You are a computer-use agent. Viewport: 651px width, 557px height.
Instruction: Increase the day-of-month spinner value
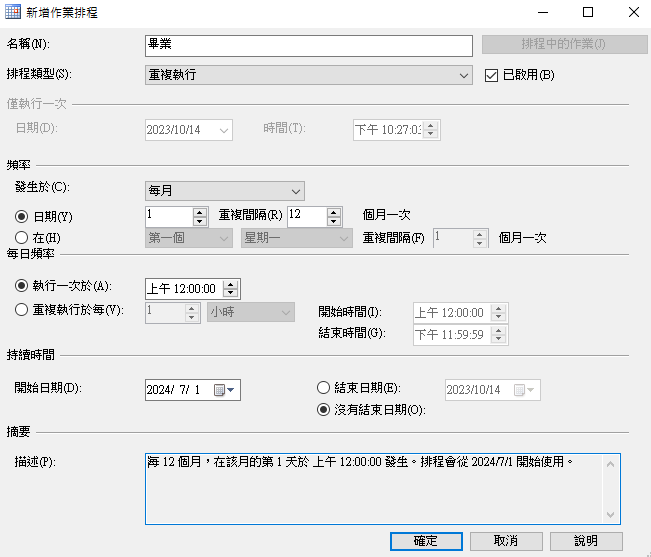pos(200,212)
